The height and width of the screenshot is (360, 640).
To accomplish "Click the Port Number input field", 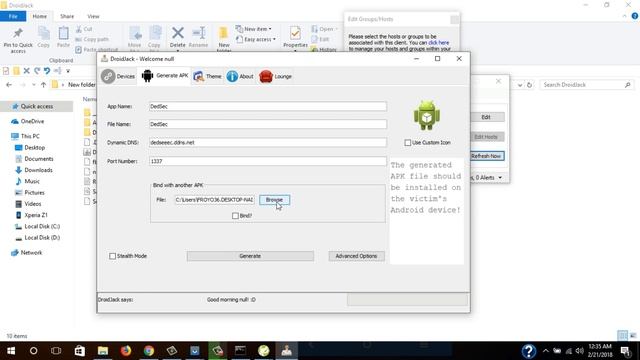I will 268,161.
